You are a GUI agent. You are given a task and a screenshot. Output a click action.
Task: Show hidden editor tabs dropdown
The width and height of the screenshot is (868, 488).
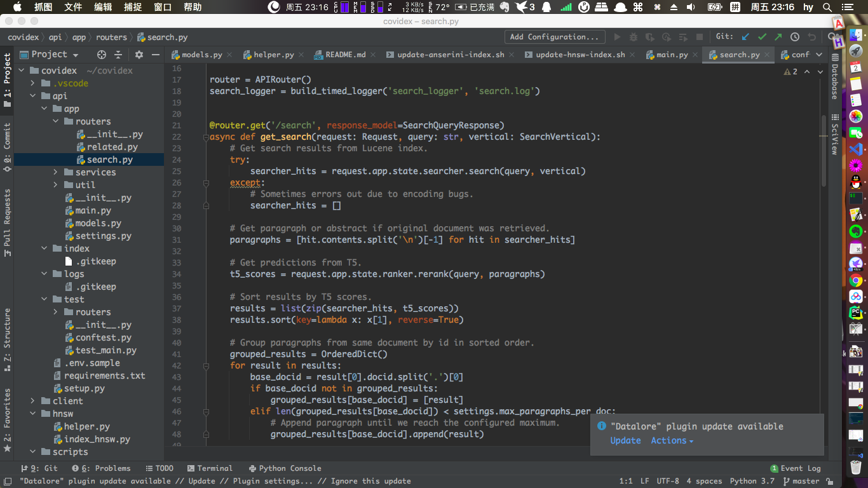[x=819, y=55]
